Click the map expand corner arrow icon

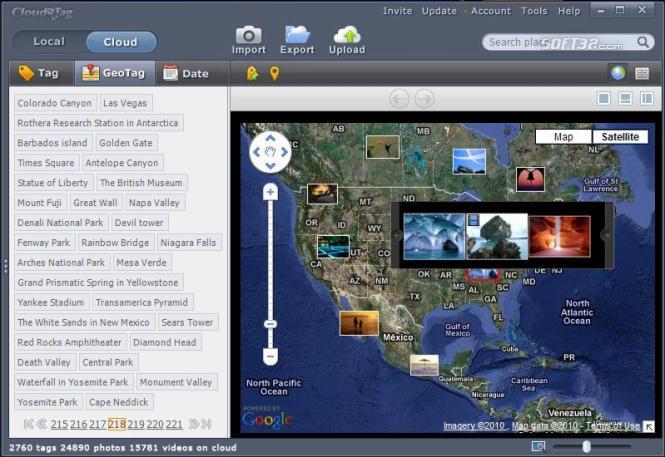point(648,426)
